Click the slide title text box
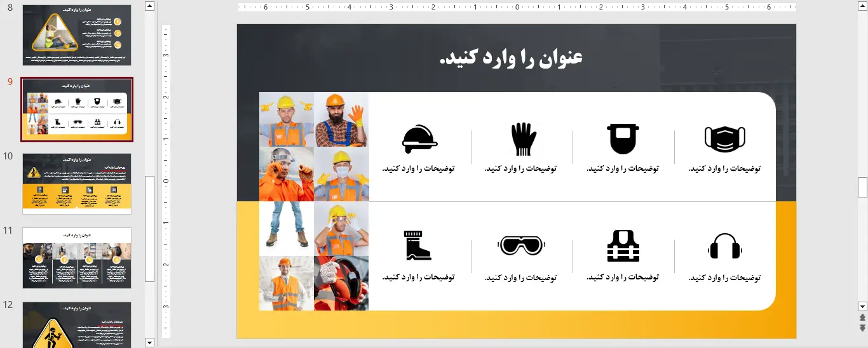The height and width of the screenshot is (348, 868). pyautogui.click(x=511, y=58)
